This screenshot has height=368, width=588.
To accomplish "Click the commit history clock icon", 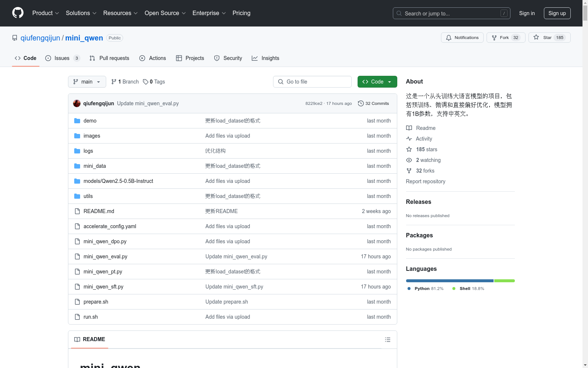I will 361,103.
